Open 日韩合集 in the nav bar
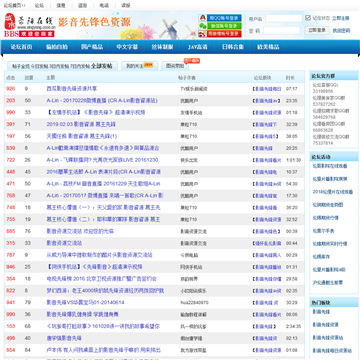Image resolution: width=360 pixels, height=360 pixels. click(233, 47)
